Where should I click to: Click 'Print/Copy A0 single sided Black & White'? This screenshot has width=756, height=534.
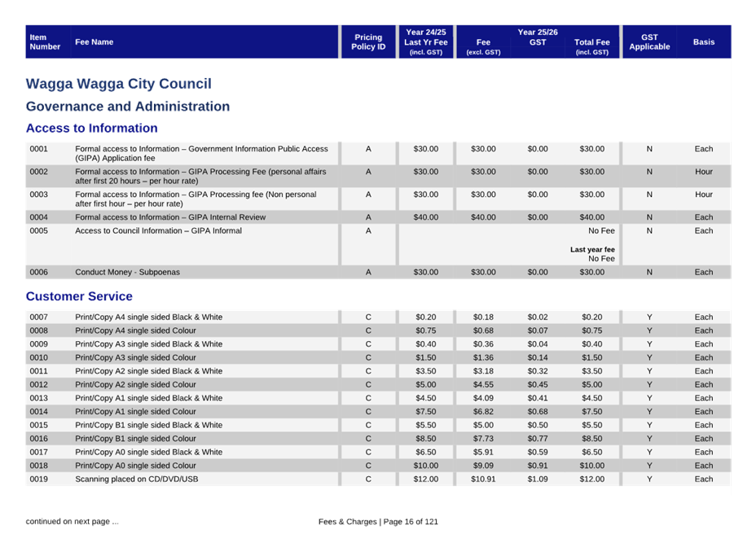point(148,452)
